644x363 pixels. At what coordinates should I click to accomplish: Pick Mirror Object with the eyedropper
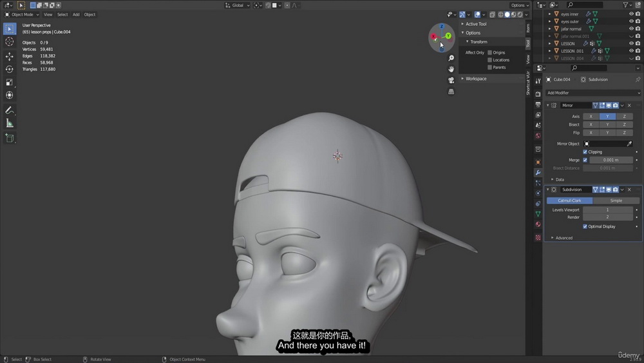(x=629, y=144)
